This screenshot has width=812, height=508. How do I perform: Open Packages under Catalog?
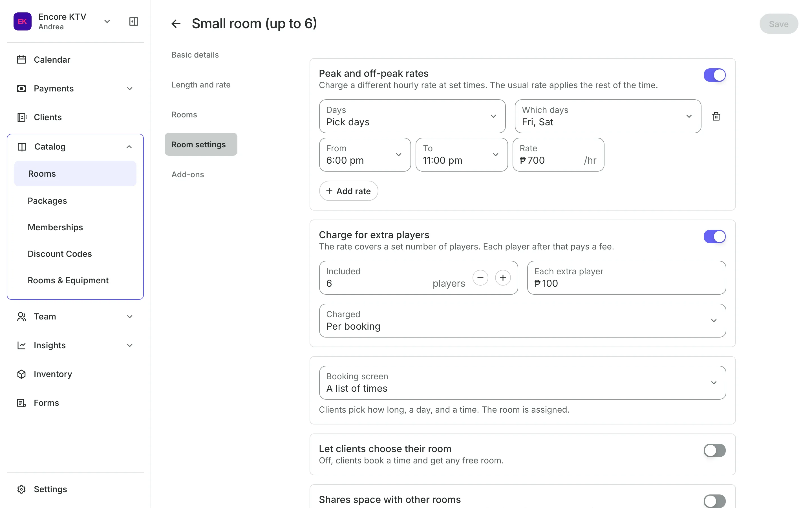click(75, 201)
